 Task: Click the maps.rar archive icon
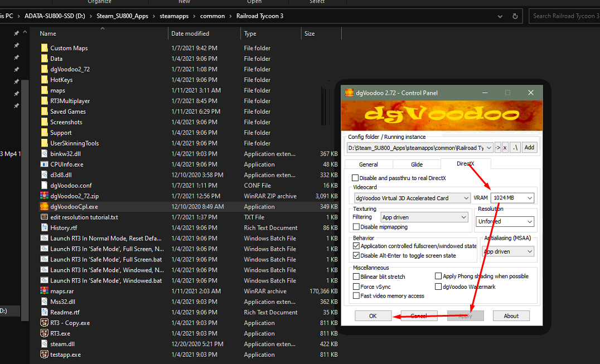coord(45,291)
